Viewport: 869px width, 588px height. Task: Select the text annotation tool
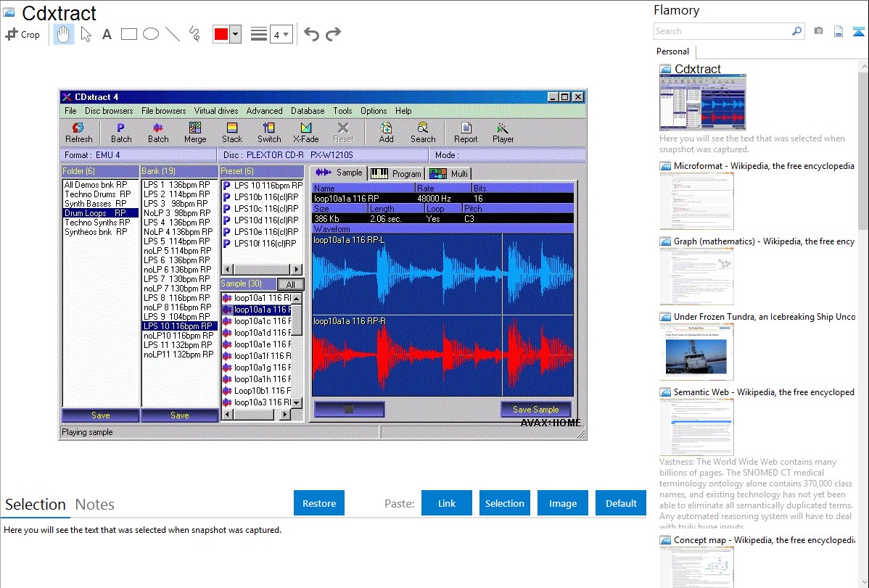coord(107,34)
